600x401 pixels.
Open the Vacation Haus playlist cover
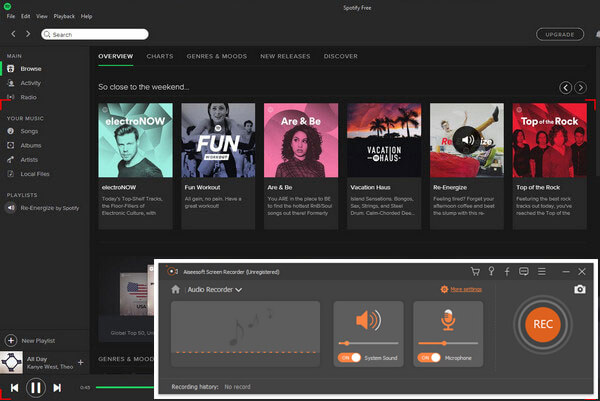[384, 140]
